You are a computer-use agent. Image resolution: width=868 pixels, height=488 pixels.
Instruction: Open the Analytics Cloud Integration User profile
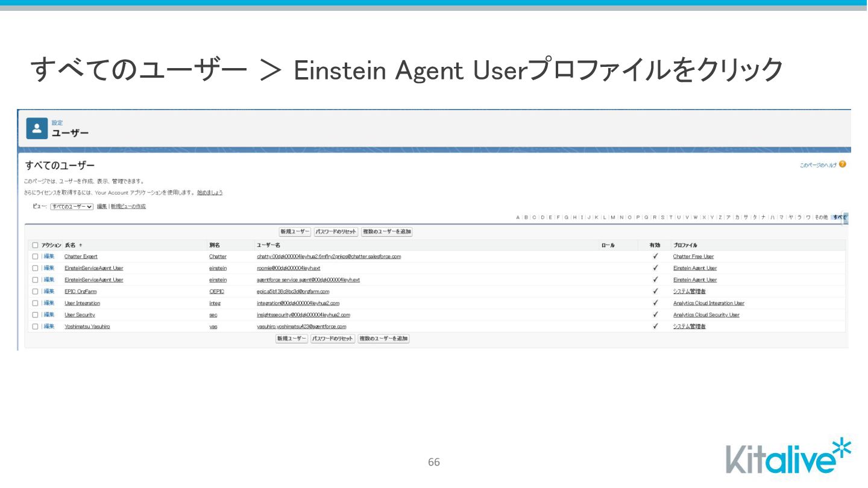709,303
